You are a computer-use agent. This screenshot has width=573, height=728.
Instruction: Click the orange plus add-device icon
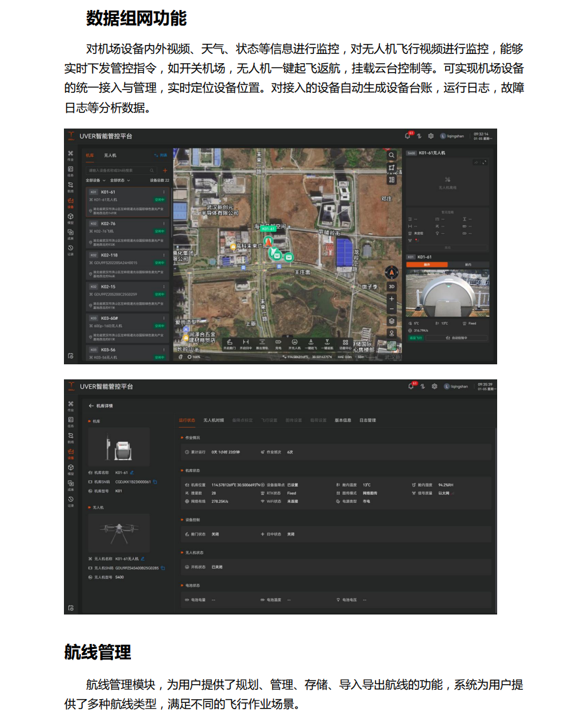pos(165,171)
